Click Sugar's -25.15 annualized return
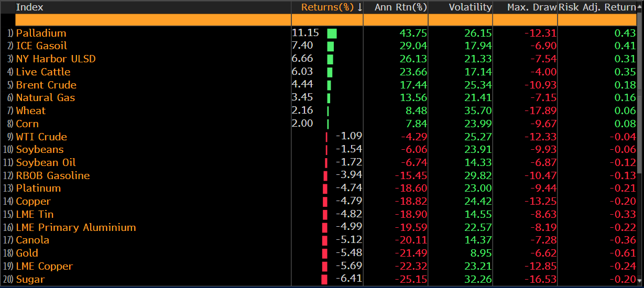This screenshot has height=288, width=644. pyautogui.click(x=411, y=279)
